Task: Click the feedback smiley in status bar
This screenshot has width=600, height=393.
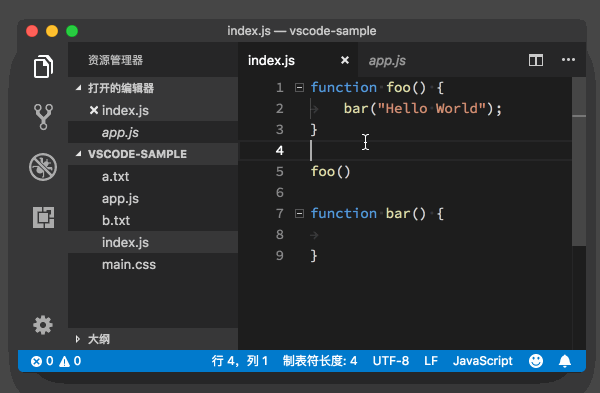Action: [x=536, y=361]
